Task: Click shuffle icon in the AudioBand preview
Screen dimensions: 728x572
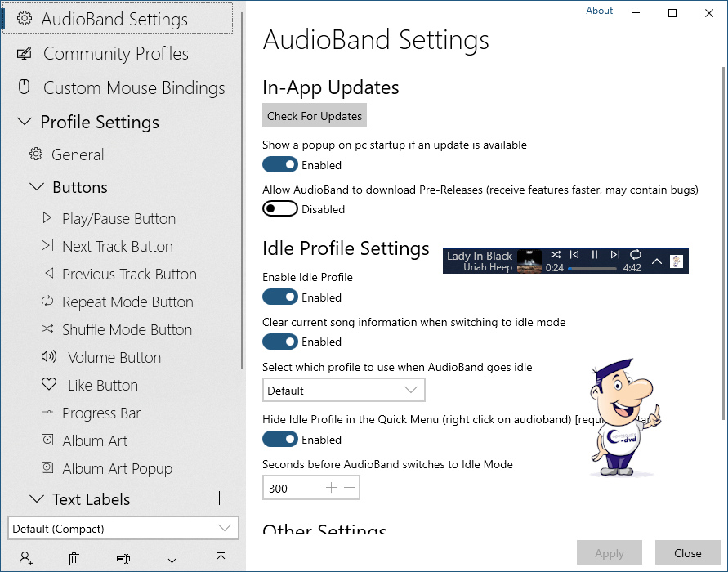Action: click(556, 256)
